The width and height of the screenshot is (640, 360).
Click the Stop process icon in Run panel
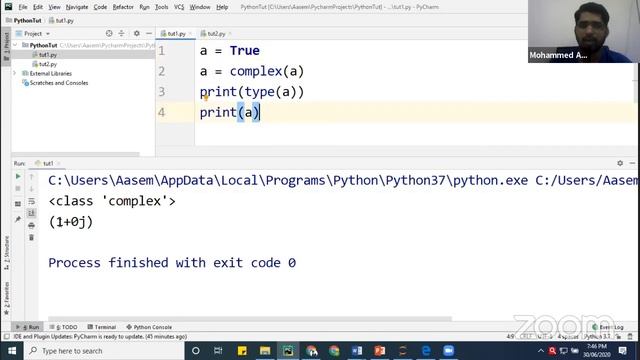click(18, 189)
